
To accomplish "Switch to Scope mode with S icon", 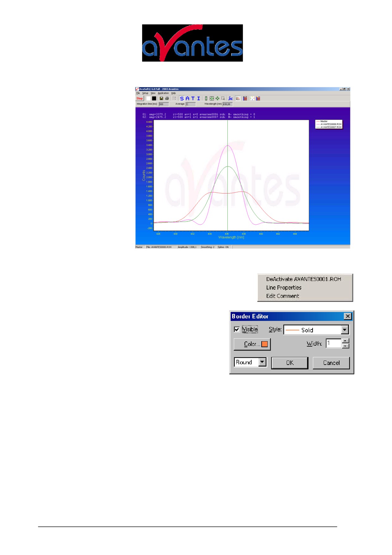I will point(182,99).
